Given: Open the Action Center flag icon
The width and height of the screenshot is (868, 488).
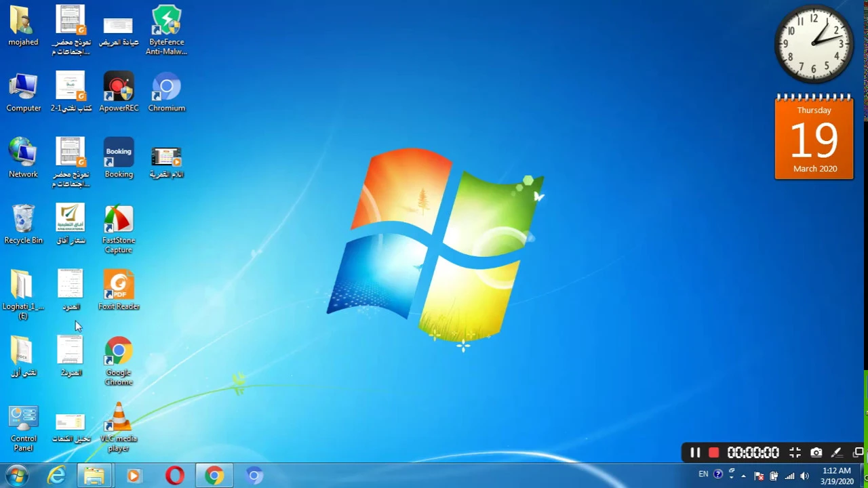Looking at the screenshot, I should click(759, 476).
